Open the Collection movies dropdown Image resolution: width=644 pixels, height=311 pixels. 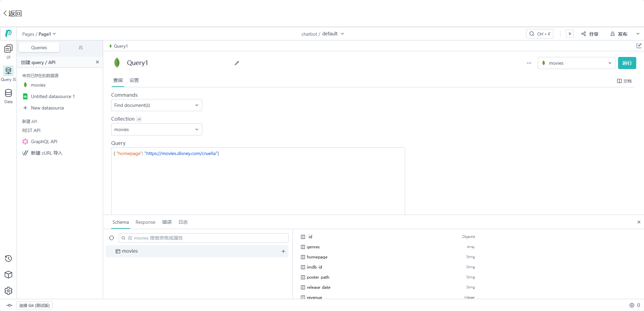(x=156, y=129)
